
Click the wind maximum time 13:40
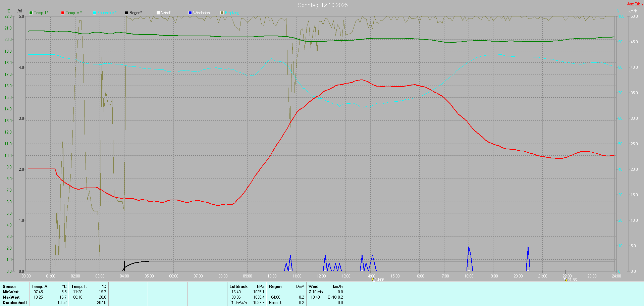tap(315, 297)
